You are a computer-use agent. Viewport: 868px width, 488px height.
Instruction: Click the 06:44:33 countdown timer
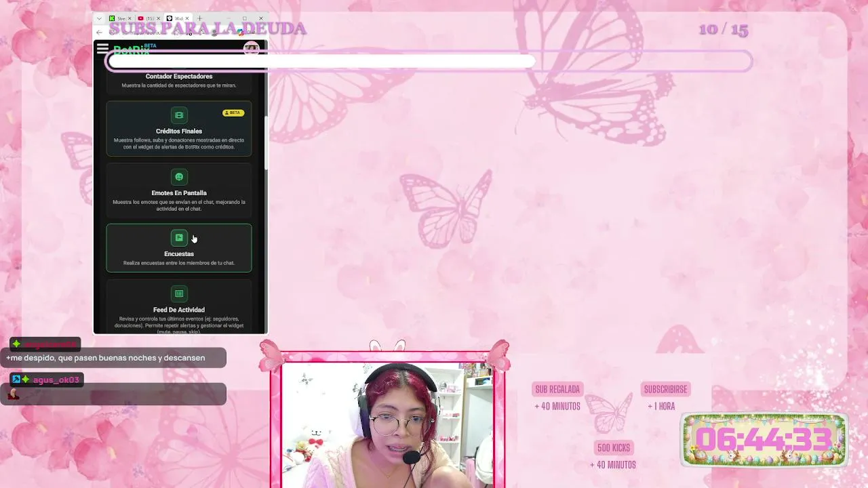(x=764, y=440)
